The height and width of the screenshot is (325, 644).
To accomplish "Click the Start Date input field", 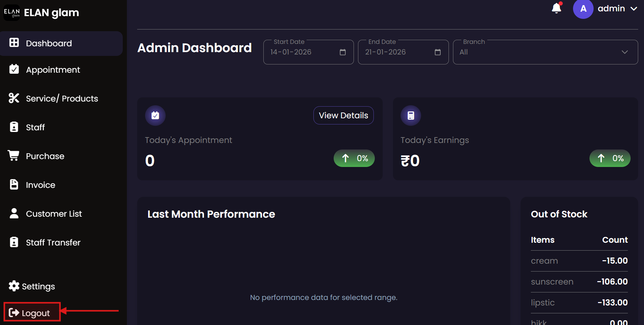I will 302,52.
